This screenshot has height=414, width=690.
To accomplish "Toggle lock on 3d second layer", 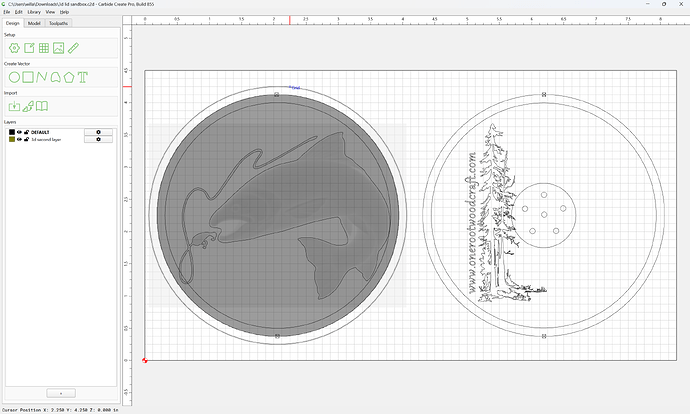I will (26, 139).
